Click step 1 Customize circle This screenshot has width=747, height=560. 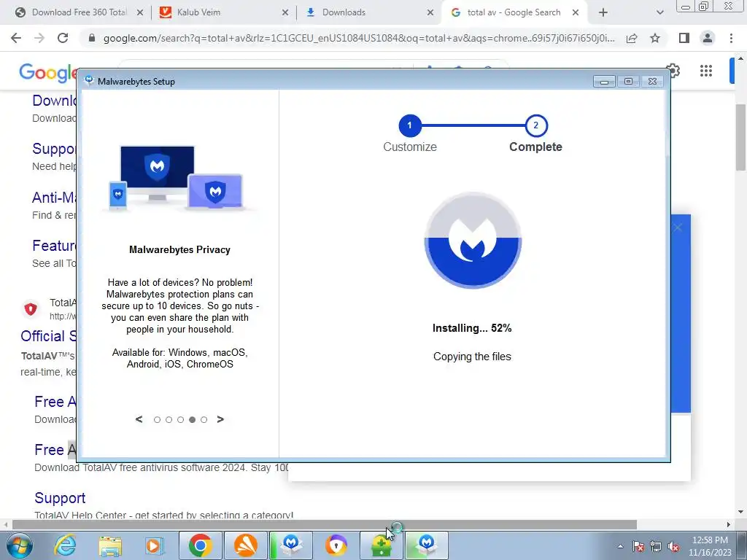410,125
